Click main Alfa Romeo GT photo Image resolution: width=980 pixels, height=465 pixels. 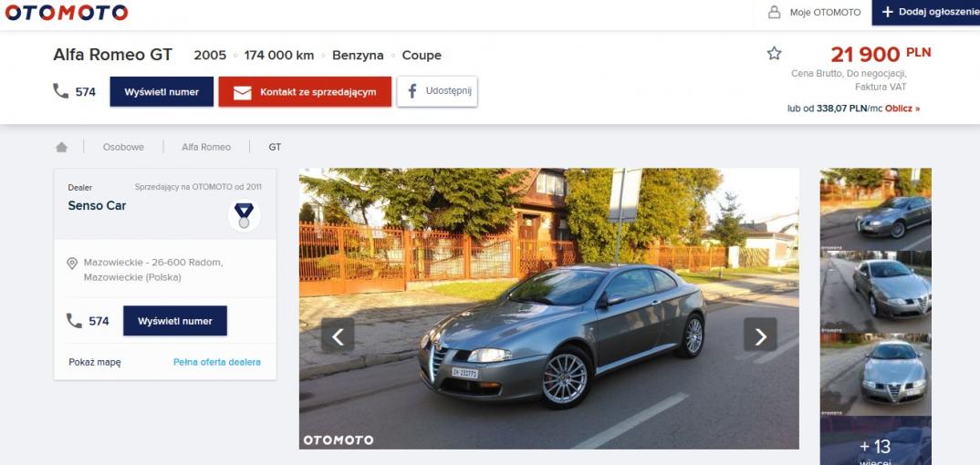pyautogui.click(x=548, y=308)
